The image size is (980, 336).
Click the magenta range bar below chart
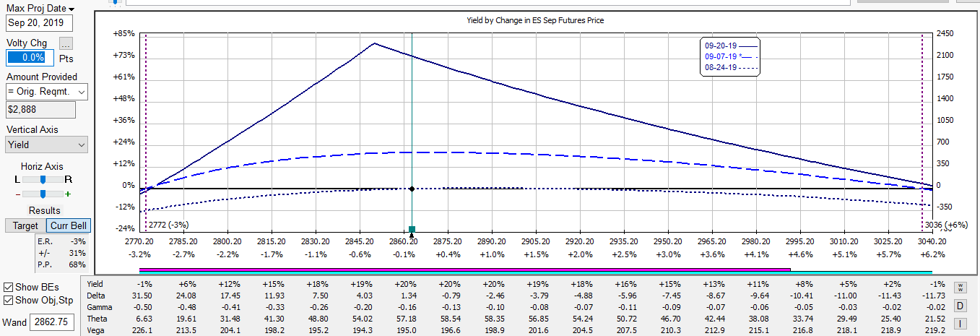[x=464, y=269]
